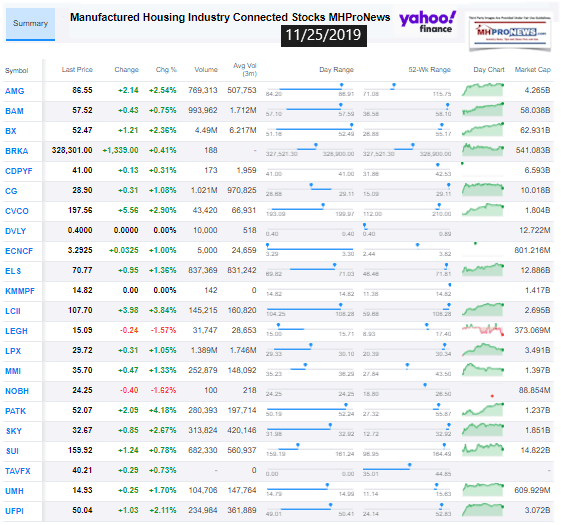Screen dimensions: 561x525
Task: Click the CVCO day chart thumbnail
Action: (483, 210)
